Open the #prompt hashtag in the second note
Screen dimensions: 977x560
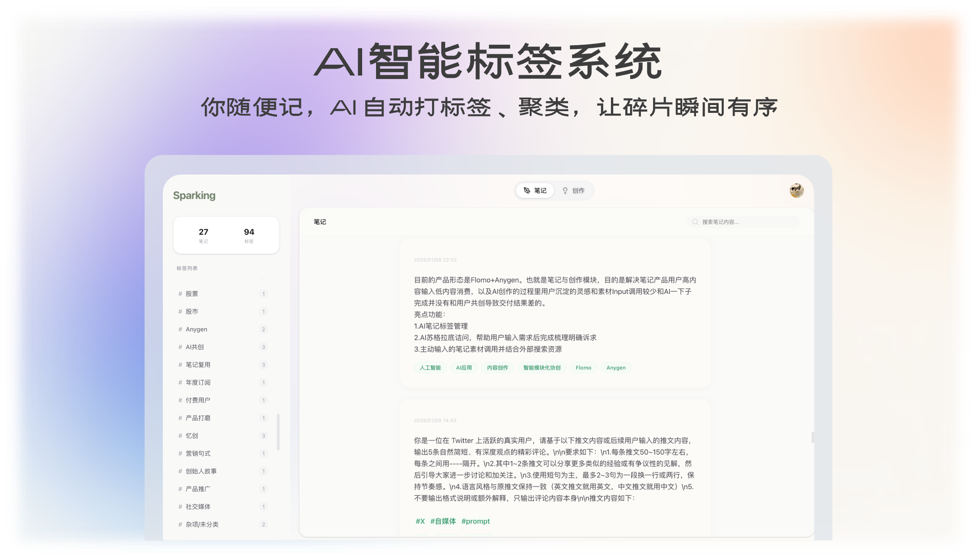click(476, 521)
